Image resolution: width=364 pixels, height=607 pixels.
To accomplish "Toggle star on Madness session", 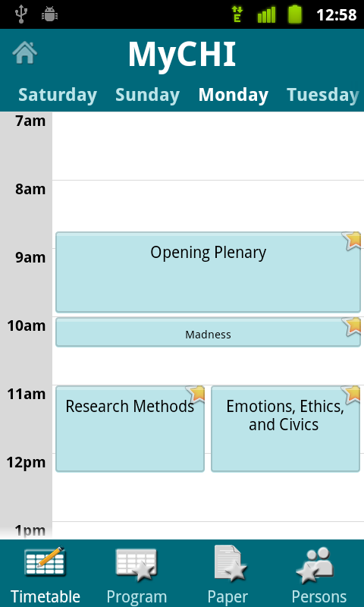I will click(x=352, y=326).
